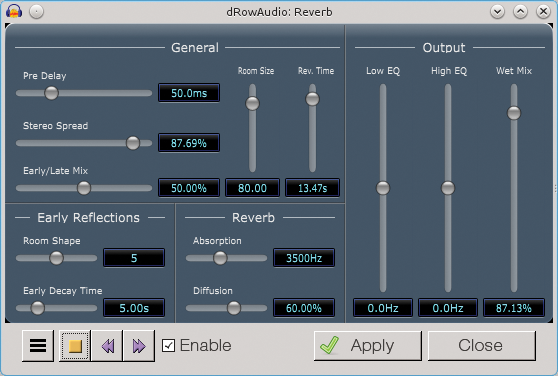Click the Absorption slider knob

220,258
